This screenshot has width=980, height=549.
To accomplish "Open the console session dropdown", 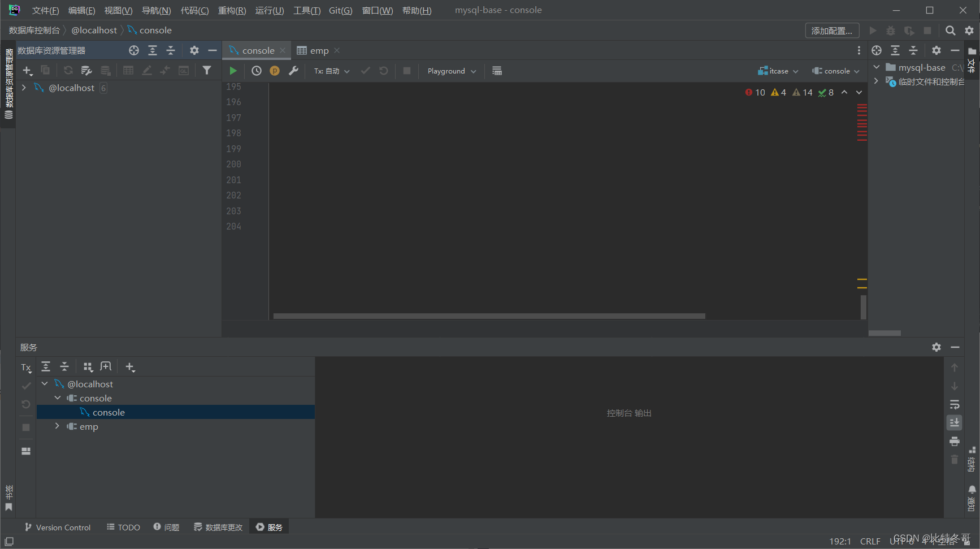I will pyautogui.click(x=836, y=71).
